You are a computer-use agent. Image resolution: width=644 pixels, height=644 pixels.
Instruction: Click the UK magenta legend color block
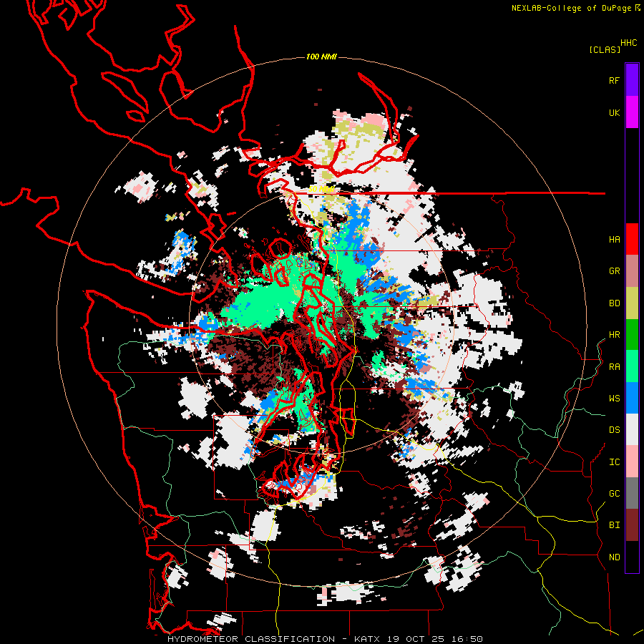click(x=632, y=112)
